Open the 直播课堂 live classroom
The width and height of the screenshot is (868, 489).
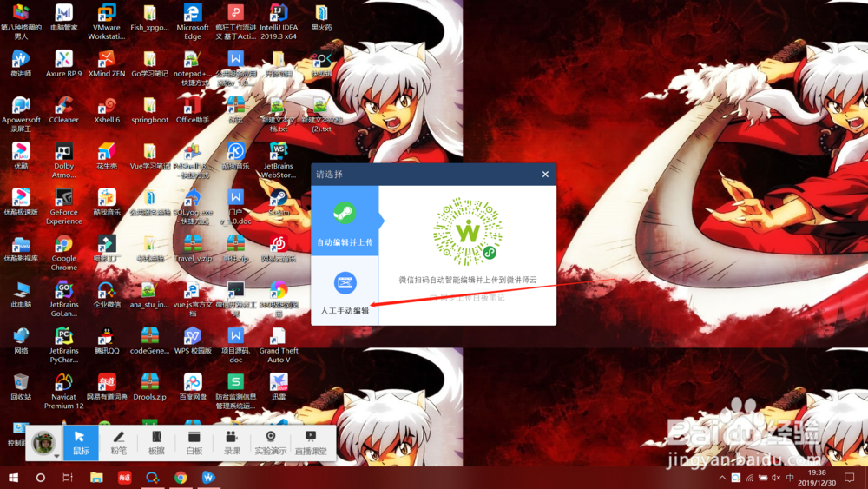311,443
